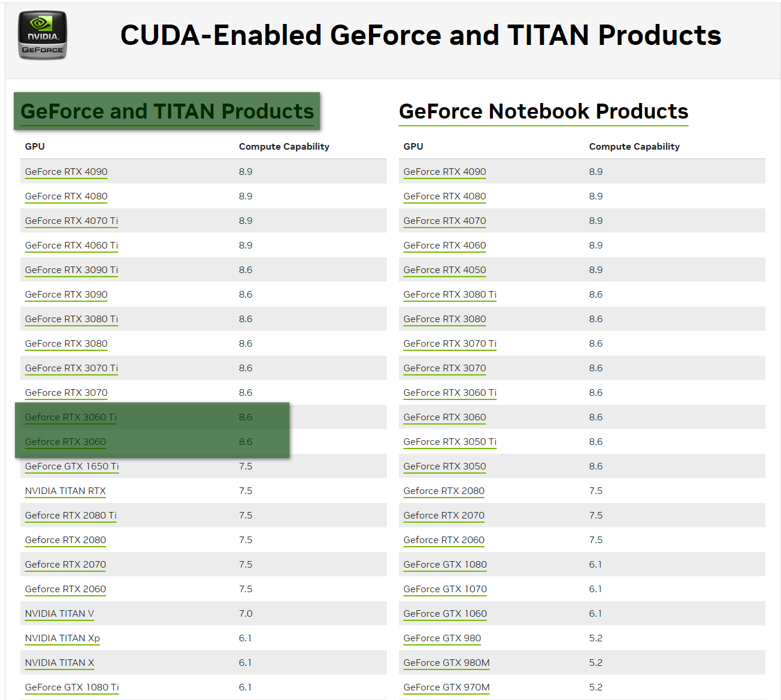Open GeForce RTX 3080 non-Ti in the desktop table

pos(66,344)
